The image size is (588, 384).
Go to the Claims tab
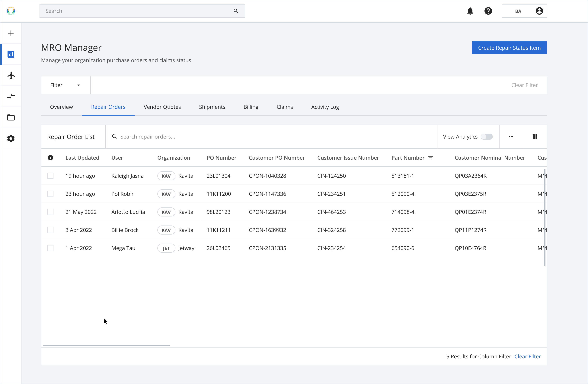[285, 107]
